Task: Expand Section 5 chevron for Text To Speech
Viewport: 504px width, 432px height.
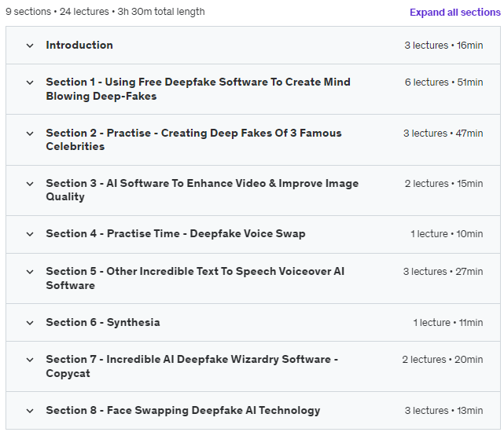Action: tap(30, 272)
